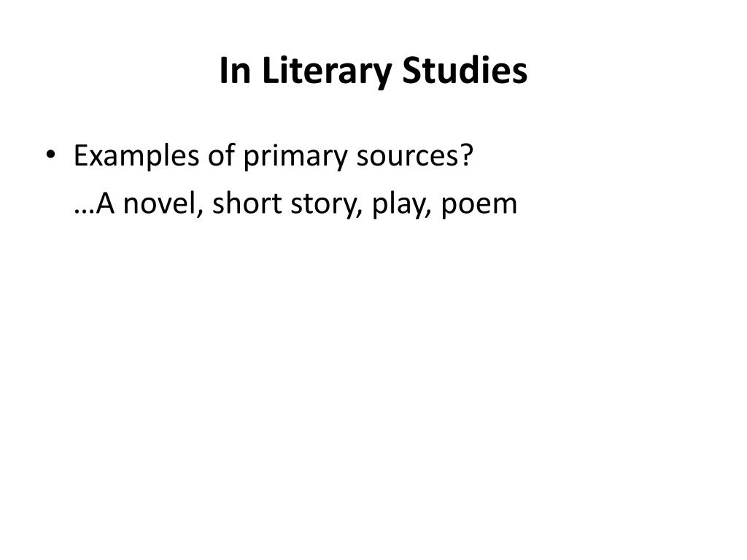747x560 pixels.
Task: Click the word "In" in the title
Action: 235,70
